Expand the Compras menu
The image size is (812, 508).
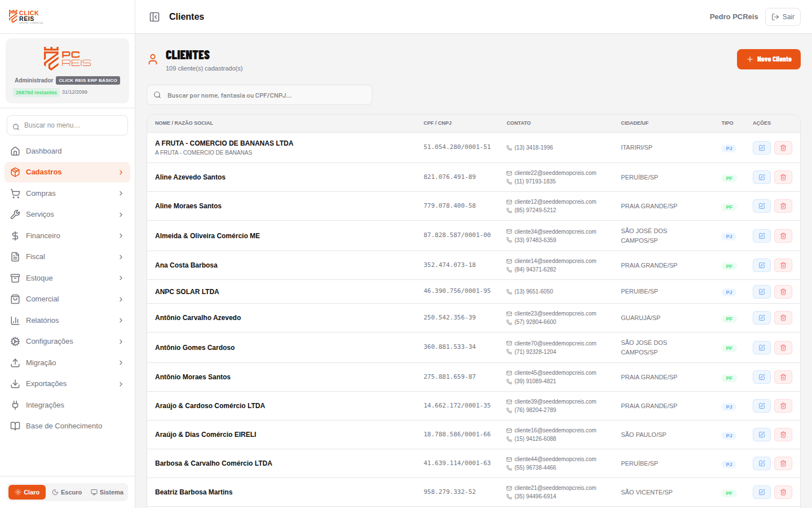coord(67,194)
